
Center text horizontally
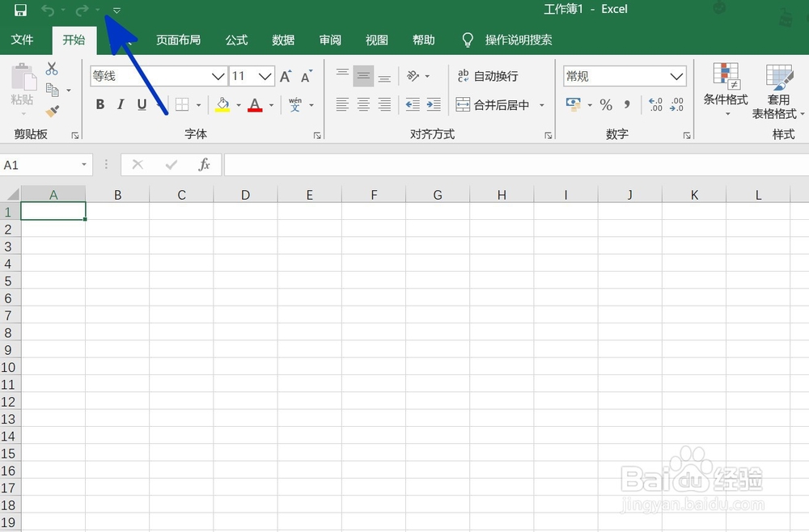pyautogui.click(x=363, y=104)
